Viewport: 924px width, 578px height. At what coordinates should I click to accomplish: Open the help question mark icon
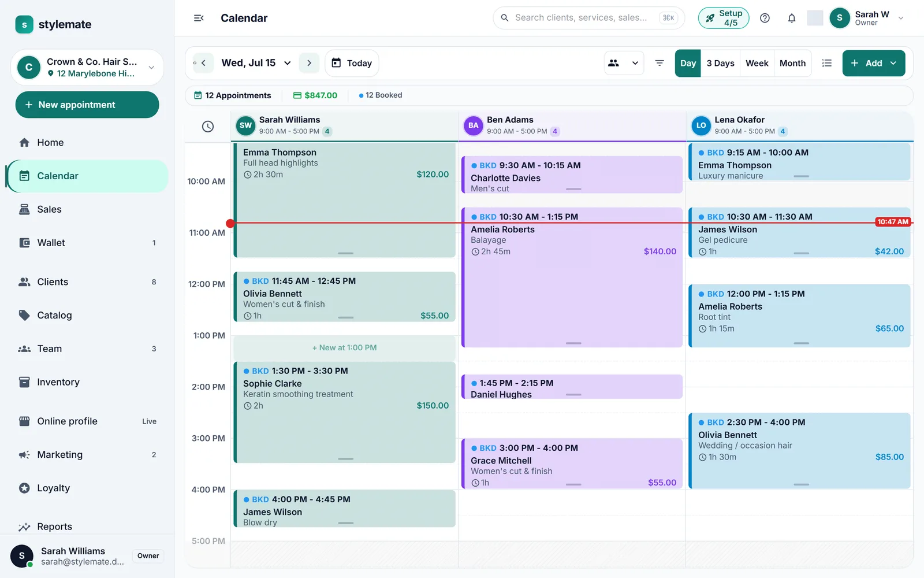coord(765,18)
